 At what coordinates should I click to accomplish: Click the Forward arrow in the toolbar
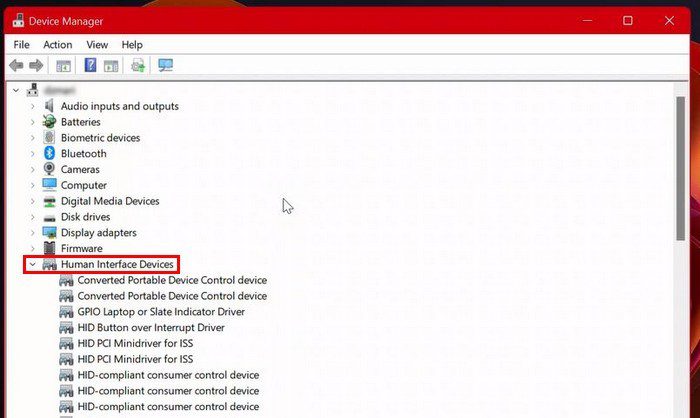tap(36, 66)
